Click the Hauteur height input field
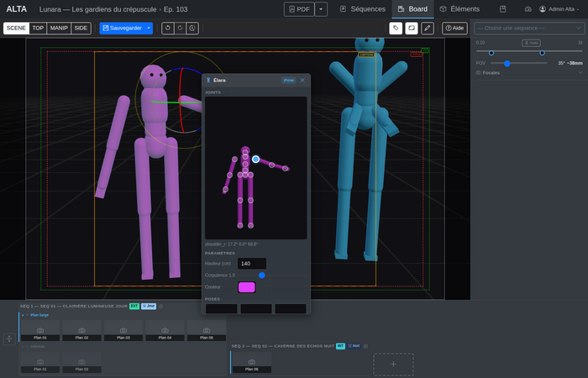This screenshot has width=588, height=378. (252, 264)
